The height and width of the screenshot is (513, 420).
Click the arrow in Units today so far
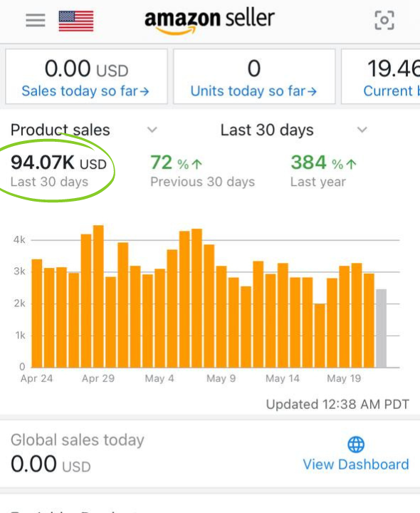312,92
